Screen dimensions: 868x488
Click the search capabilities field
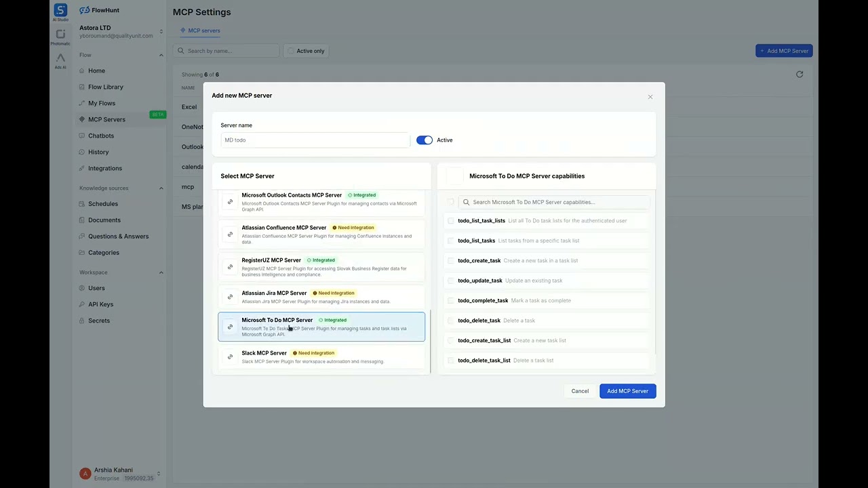click(x=554, y=202)
